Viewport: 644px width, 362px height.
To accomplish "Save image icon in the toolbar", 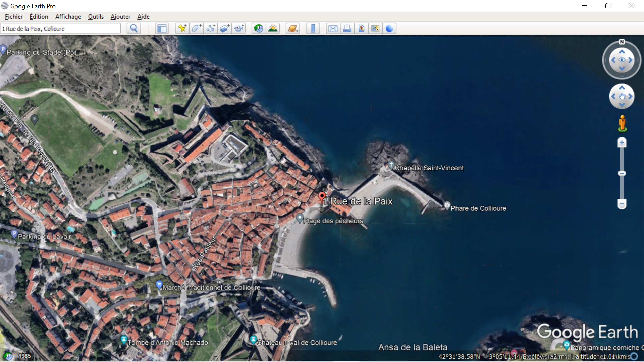I will pyautogui.click(x=361, y=28).
